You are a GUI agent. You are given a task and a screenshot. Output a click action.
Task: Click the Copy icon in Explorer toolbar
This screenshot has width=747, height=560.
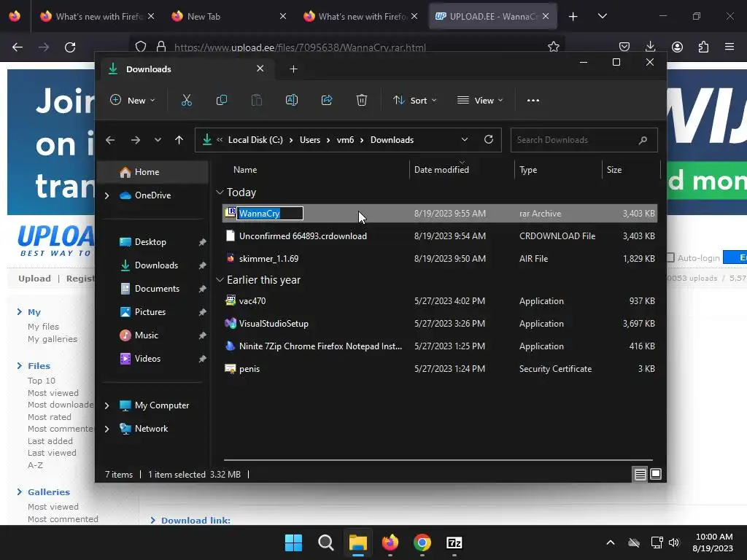click(x=222, y=100)
